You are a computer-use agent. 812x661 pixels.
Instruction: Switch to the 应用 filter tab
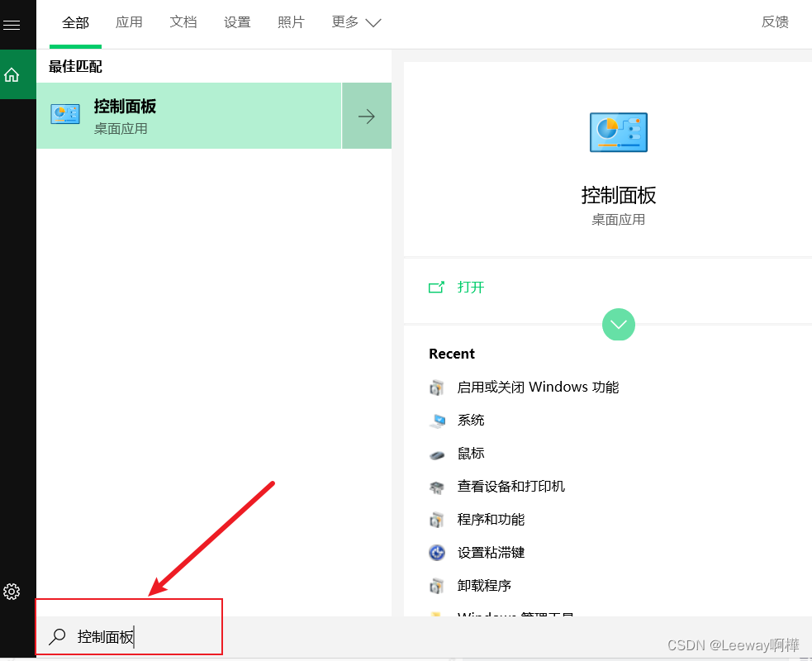tap(129, 22)
